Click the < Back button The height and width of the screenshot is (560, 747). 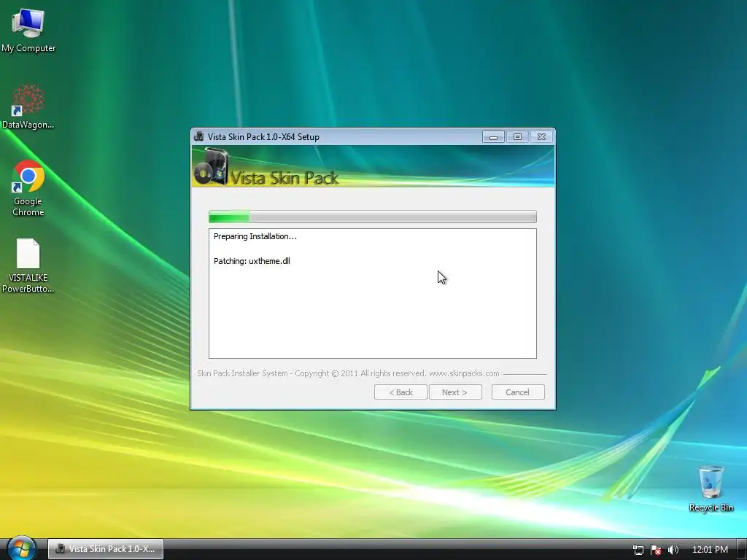click(x=400, y=392)
